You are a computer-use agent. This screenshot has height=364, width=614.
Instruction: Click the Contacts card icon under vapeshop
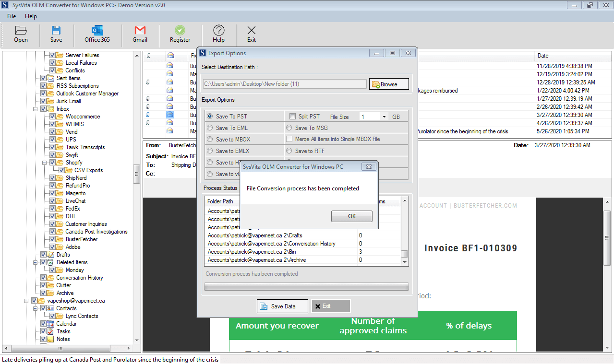click(x=51, y=308)
